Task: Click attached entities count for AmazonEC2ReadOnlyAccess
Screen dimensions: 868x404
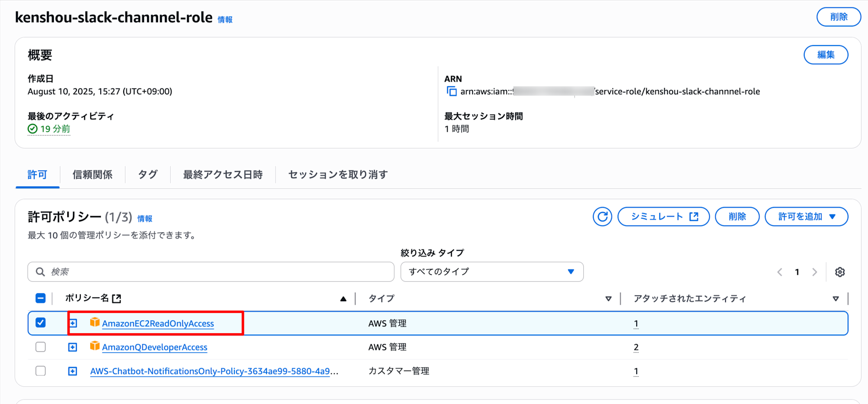Action: [x=636, y=323]
